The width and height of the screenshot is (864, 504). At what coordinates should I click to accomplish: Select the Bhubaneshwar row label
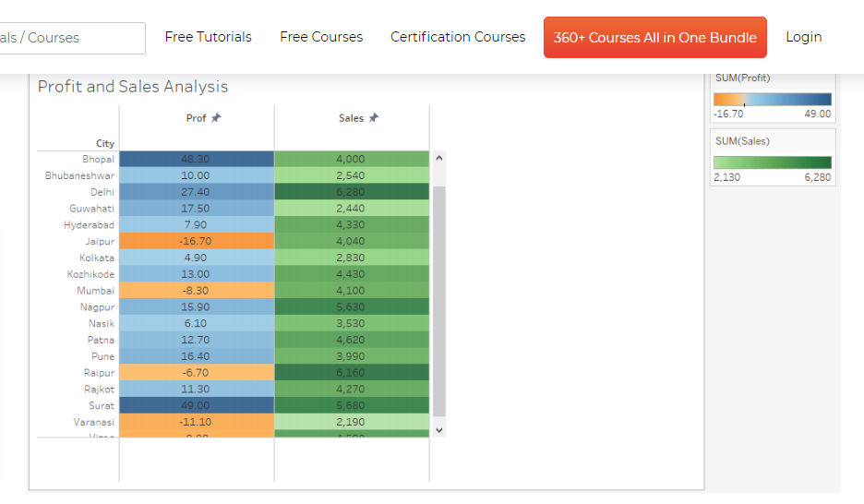tap(80, 175)
